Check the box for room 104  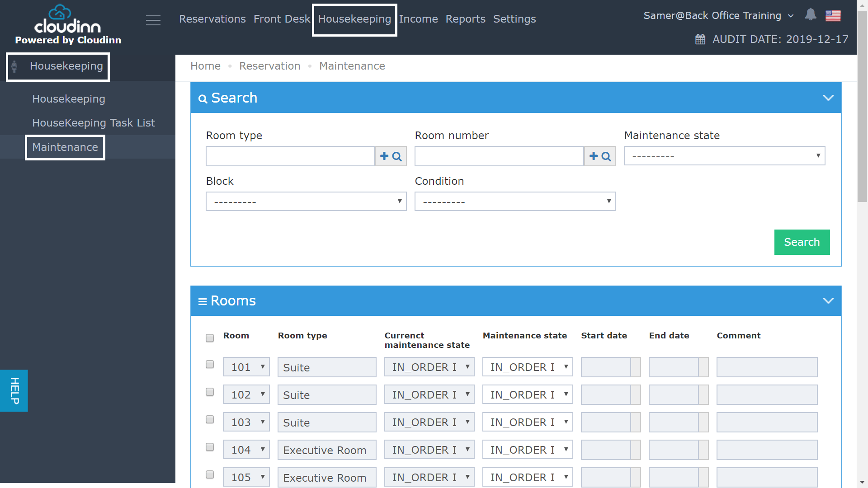[210, 447]
